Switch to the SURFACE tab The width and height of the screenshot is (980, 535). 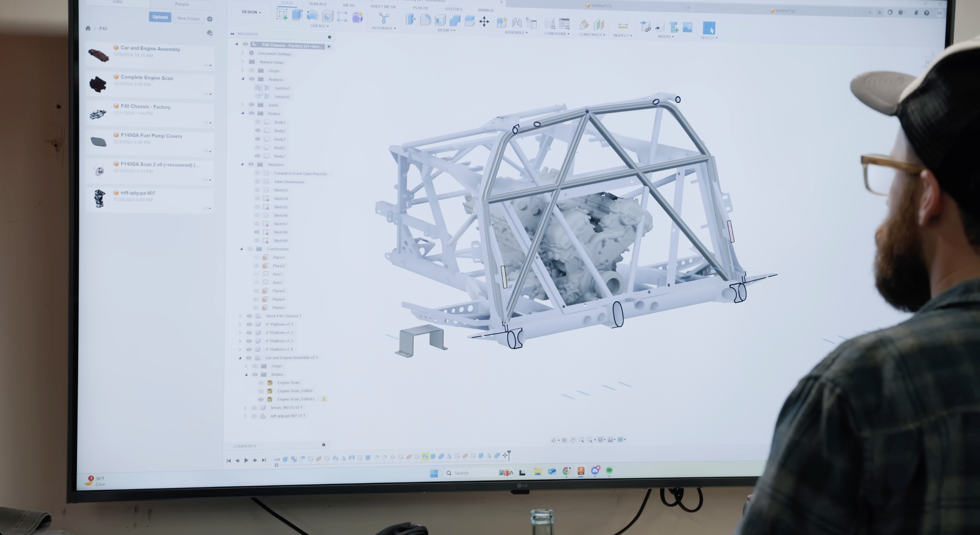click(318, 4)
